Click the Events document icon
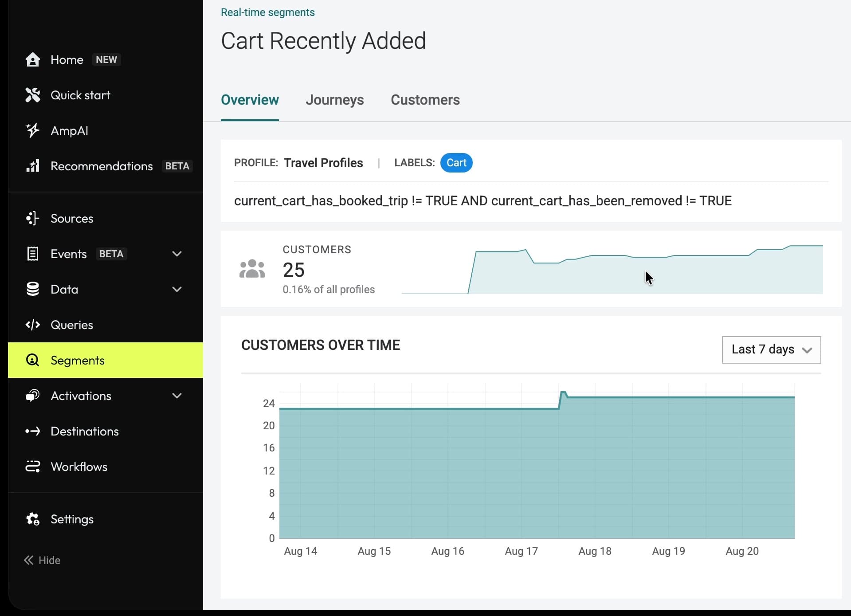The width and height of the screenshot is (851, 616). tap(32, 254)
